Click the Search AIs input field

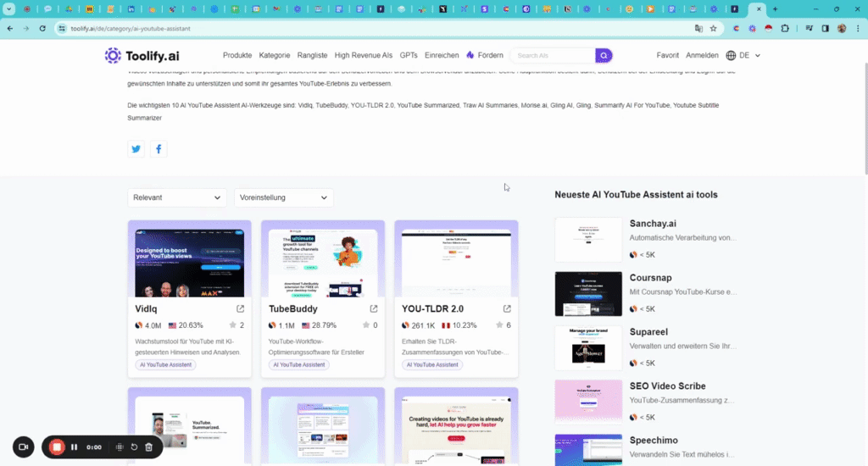551,55
